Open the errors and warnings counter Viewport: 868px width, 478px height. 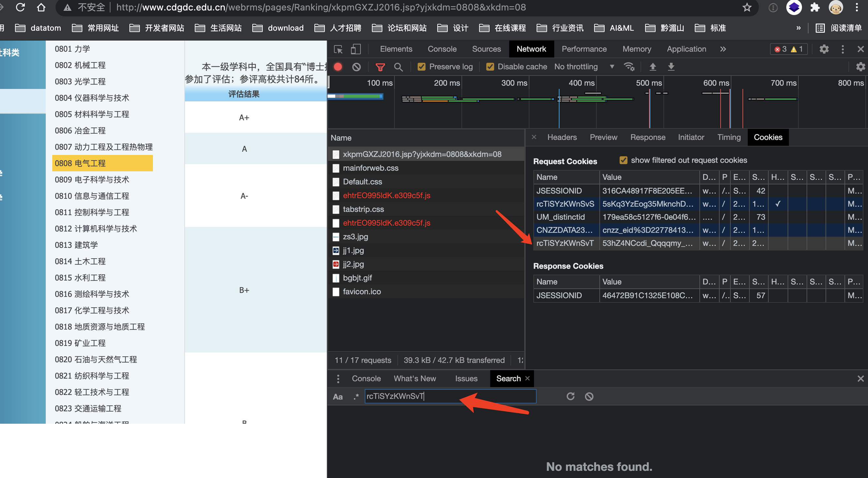tap(789, 49)
